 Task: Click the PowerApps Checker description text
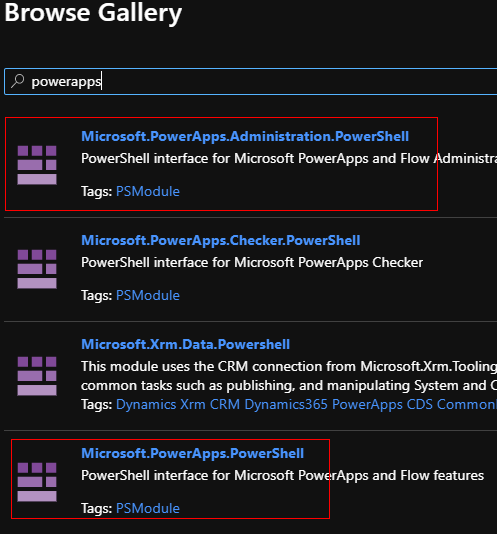coord(252,263)
